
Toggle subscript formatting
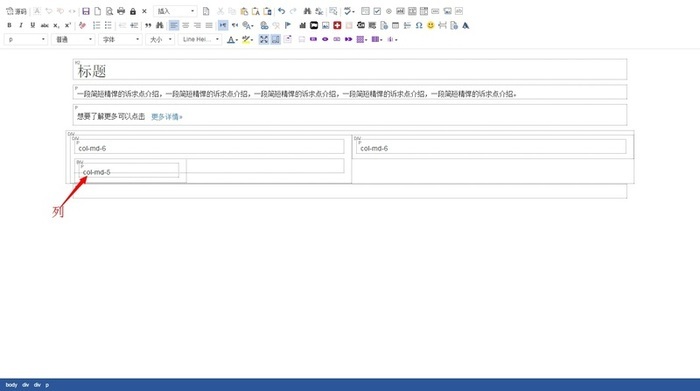[x=56, y=25]
